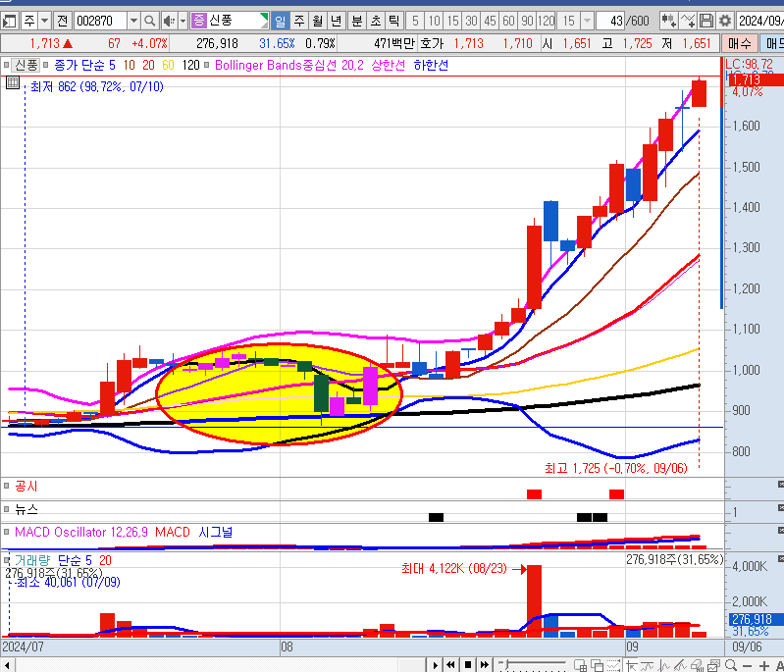Select the 일 (daily) period toggle

click(279, 21)
